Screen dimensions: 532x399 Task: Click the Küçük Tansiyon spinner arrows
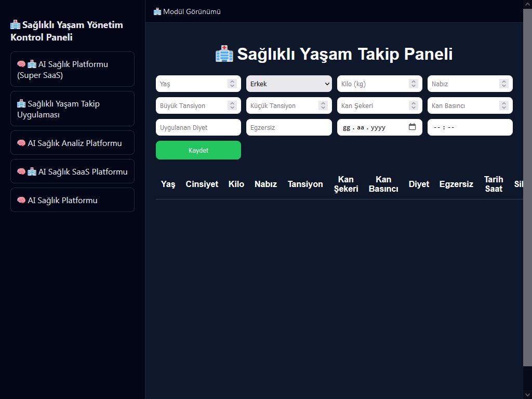323,105
